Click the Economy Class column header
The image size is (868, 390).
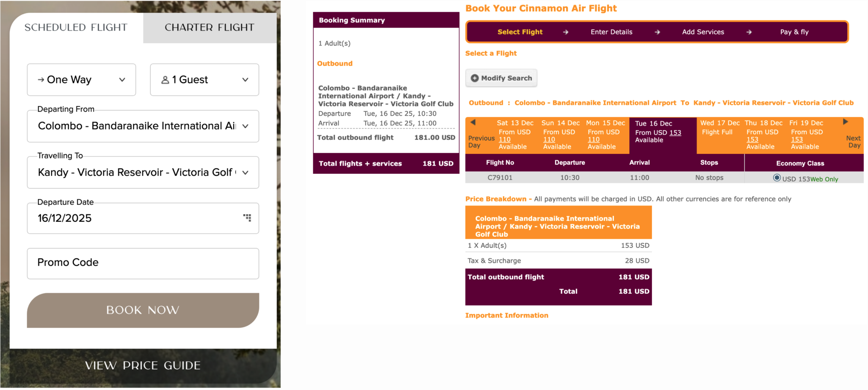800,163
